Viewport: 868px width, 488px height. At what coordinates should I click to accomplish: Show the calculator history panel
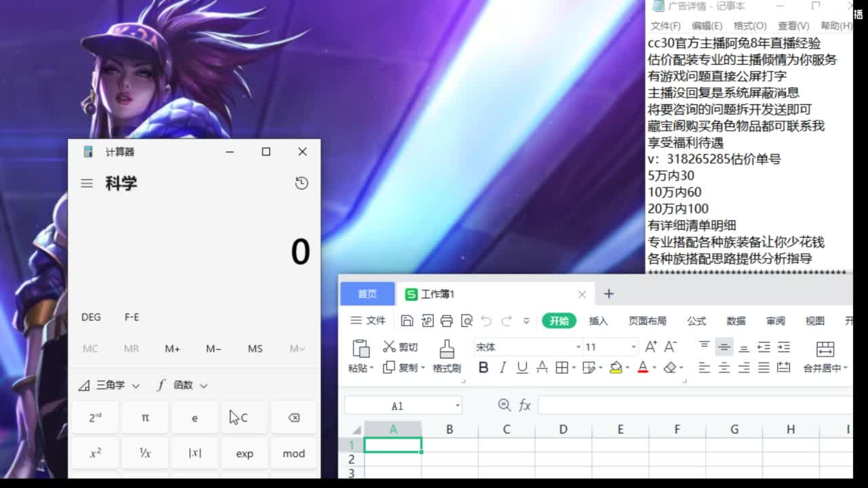(302, 184)
